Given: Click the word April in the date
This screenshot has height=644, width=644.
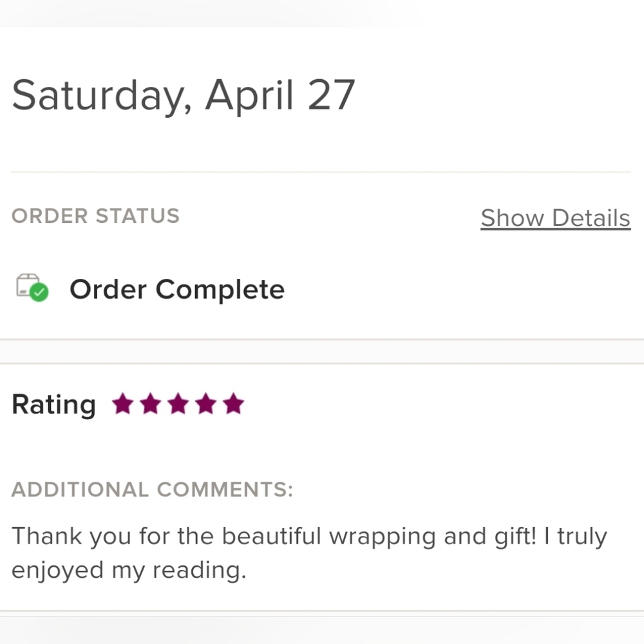Looking at the screenshot, I should [x=249, y=95].
